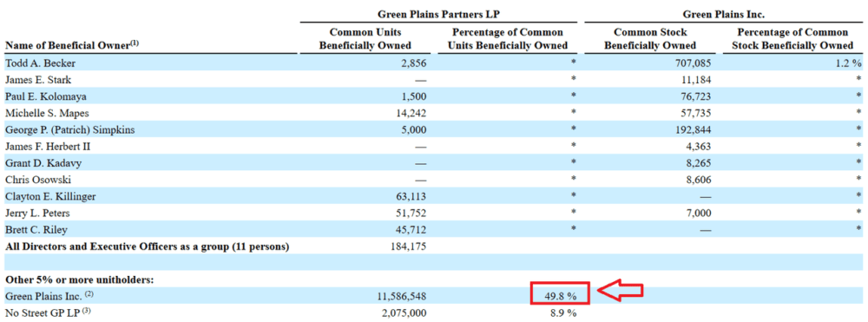Click the Other 5% or more unitholders heading
This screenshot has width=868, height=322.
(79, 280)
